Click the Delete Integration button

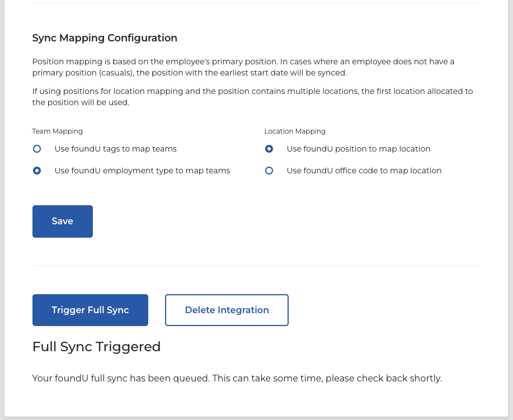click(227, 310)
